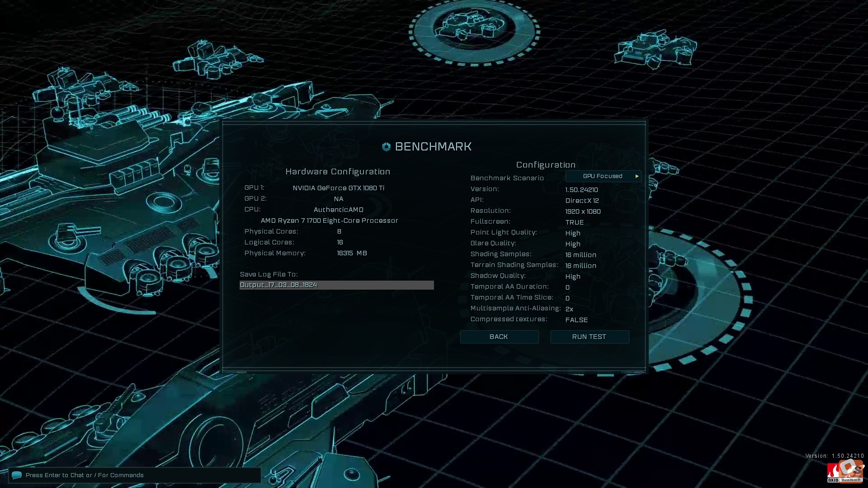Click the Logical Cores value 16

tap(340, 242)
